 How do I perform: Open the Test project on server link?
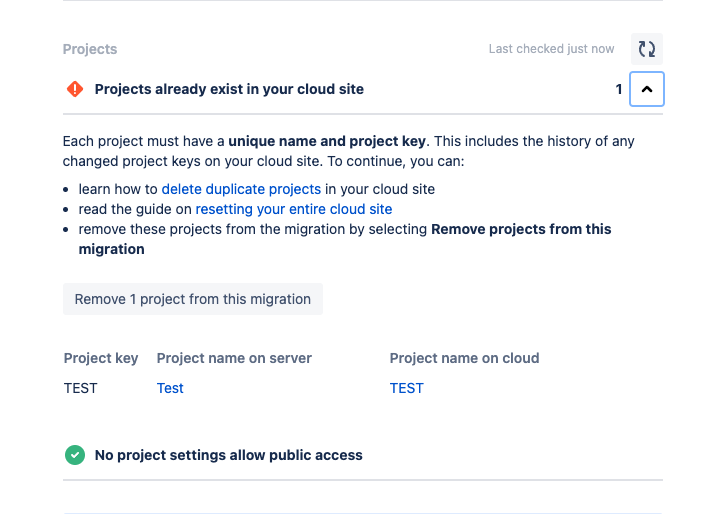[x=170, y=388]
